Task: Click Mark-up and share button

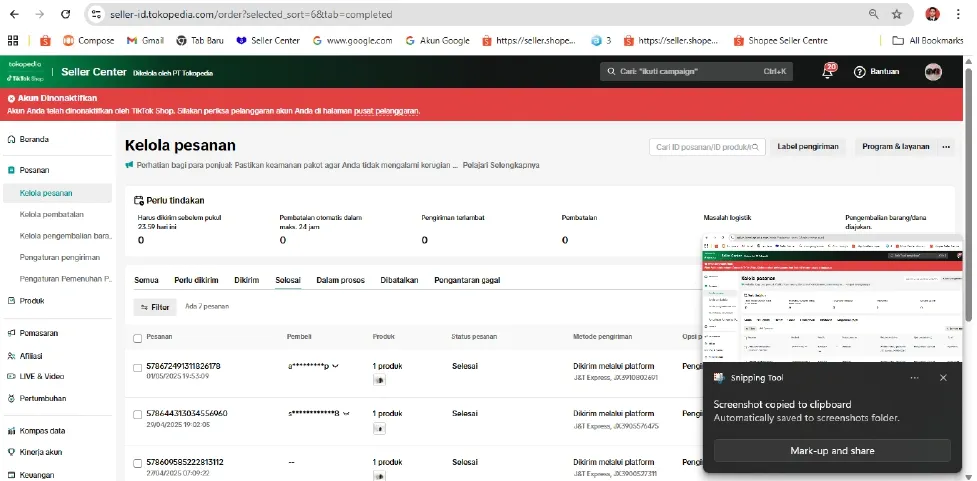Action: (831, 451)
